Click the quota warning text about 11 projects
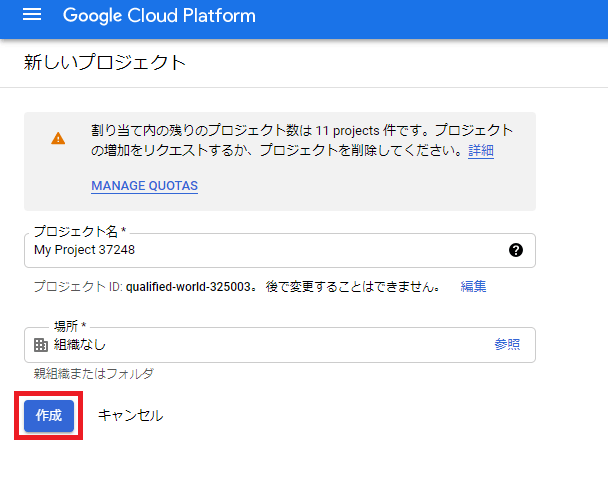608x477 pixels. (302, 140)
